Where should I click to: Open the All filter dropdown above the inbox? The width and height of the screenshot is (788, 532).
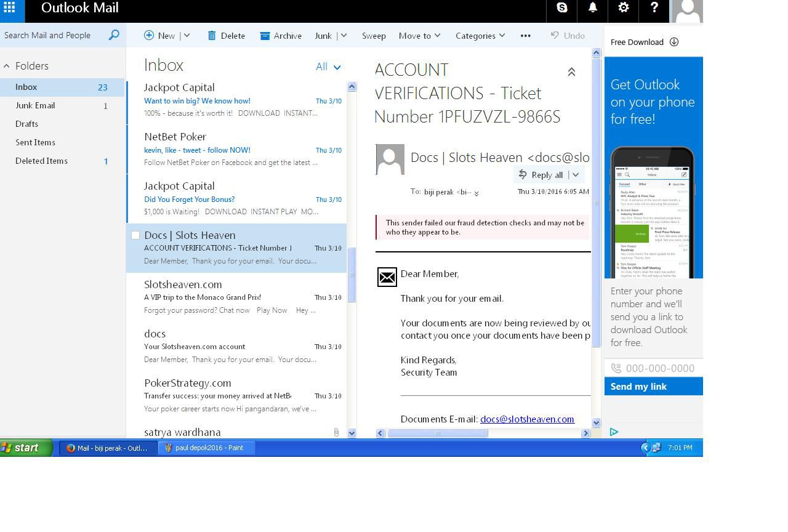(x=328, y=67)
